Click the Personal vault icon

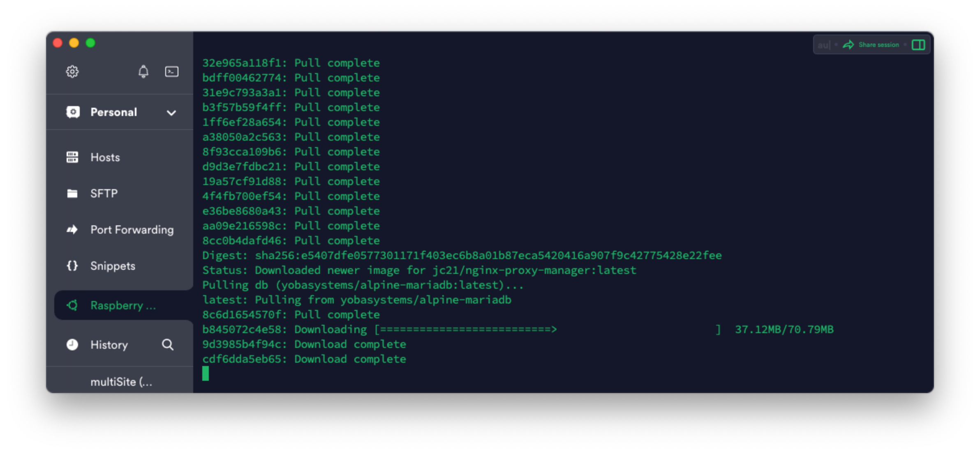click(x=73, y=112)
